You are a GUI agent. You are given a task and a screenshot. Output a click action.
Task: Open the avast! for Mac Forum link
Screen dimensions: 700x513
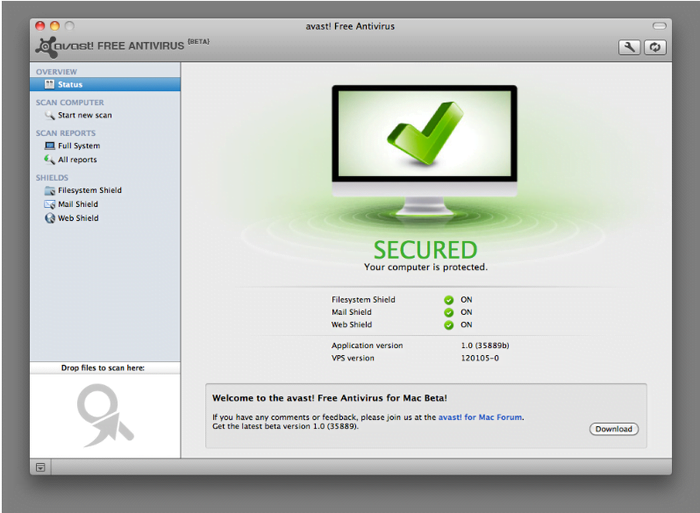480,417
